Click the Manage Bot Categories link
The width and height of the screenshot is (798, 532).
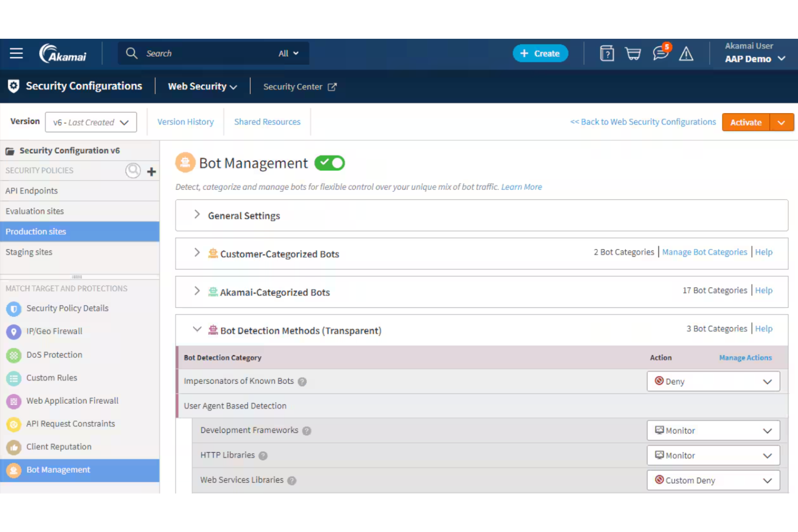coord(704,252)
